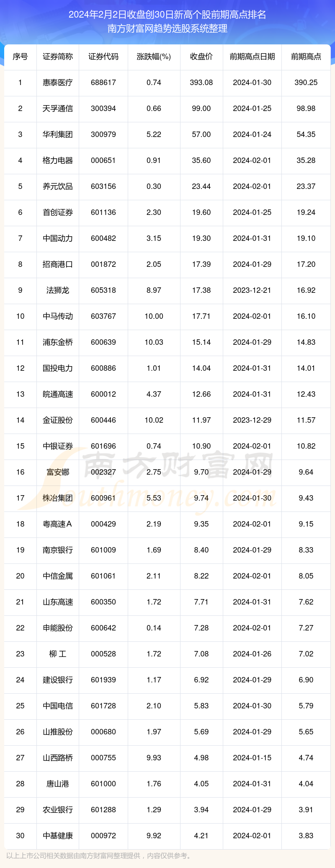Select stock name 山推股份
The height and width of the screenshot is (868, 335).
click(58, 732)
